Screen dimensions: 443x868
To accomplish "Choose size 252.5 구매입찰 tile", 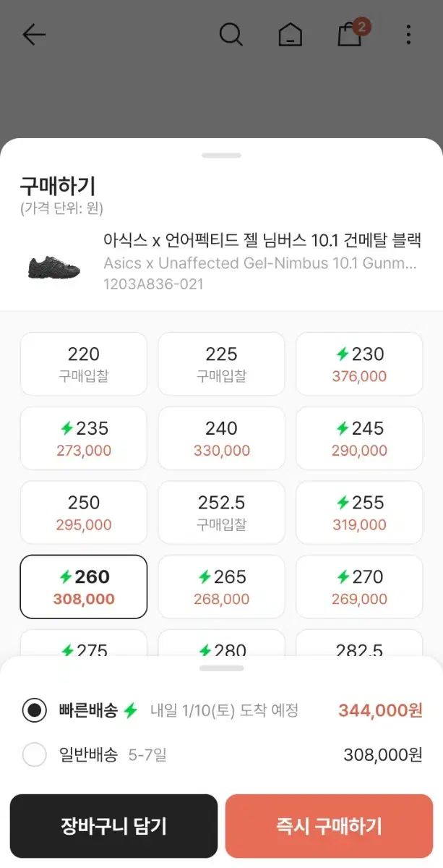I will 221,512.
